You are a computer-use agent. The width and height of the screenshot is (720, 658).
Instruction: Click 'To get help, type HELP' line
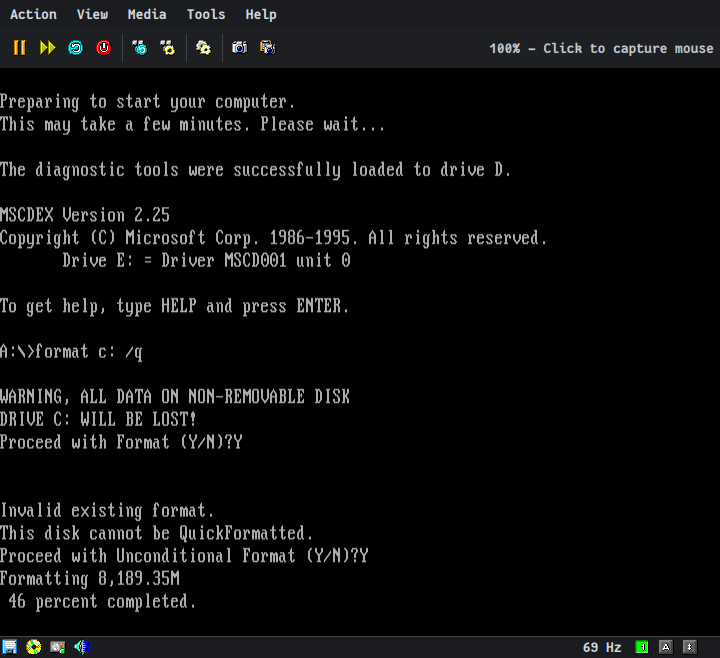click(x=174, y=306)
